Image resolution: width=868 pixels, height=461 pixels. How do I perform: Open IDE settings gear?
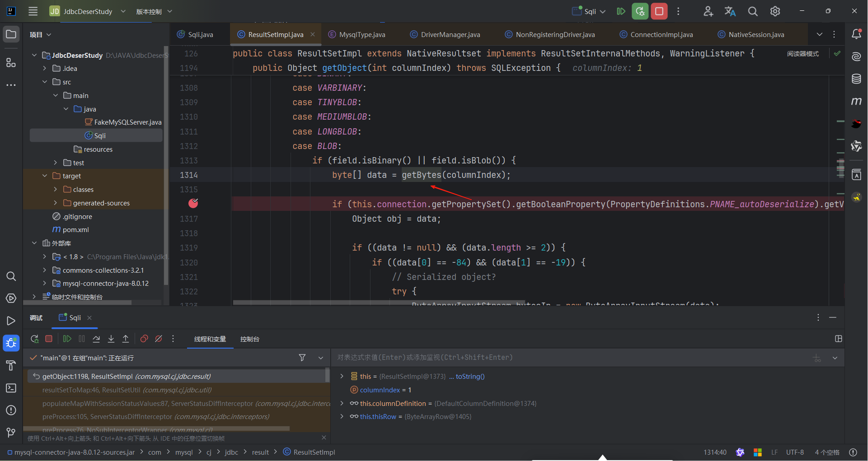pos(775,11)
